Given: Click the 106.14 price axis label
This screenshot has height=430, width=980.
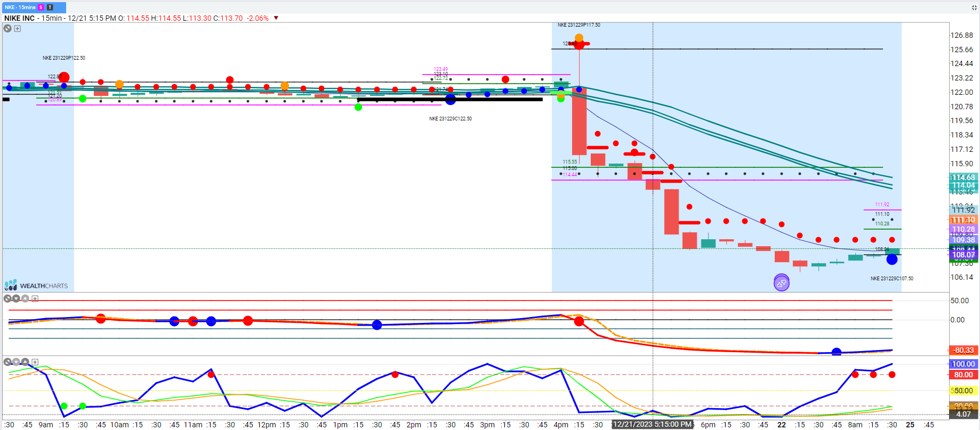Looking at the screenshot, I should [x=962, y=277].
